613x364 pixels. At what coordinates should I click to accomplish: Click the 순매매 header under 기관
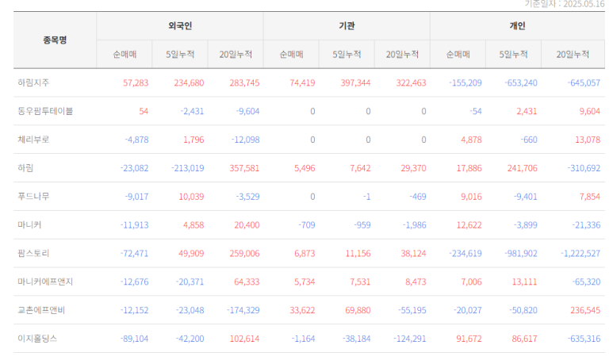pos(291,55)
